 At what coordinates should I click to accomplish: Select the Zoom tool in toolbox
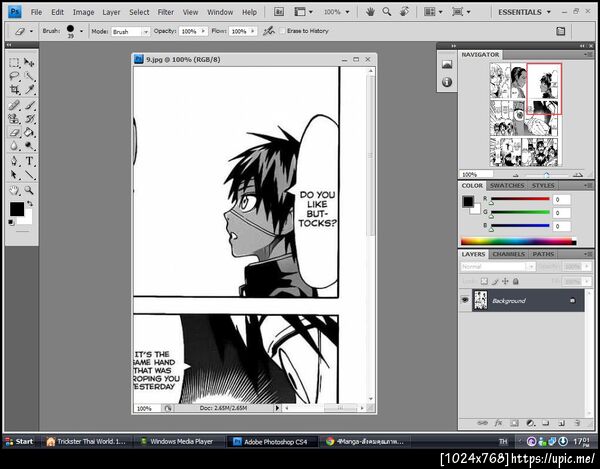[29, 190]
